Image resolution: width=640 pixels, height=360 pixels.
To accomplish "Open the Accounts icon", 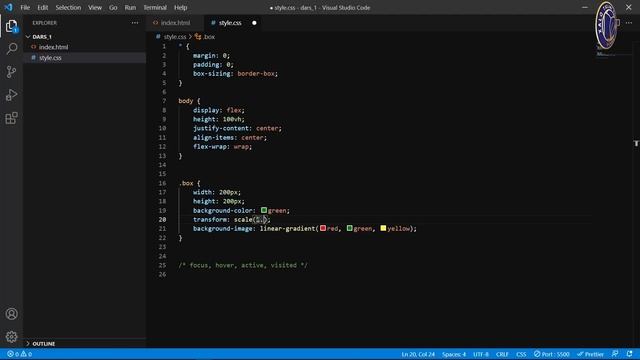I will click(11, 313).
